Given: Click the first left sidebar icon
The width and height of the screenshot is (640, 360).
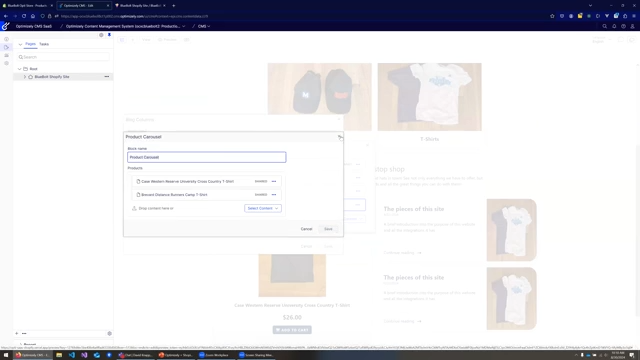Looking at the screenshot, I should (x=6, y=39).
